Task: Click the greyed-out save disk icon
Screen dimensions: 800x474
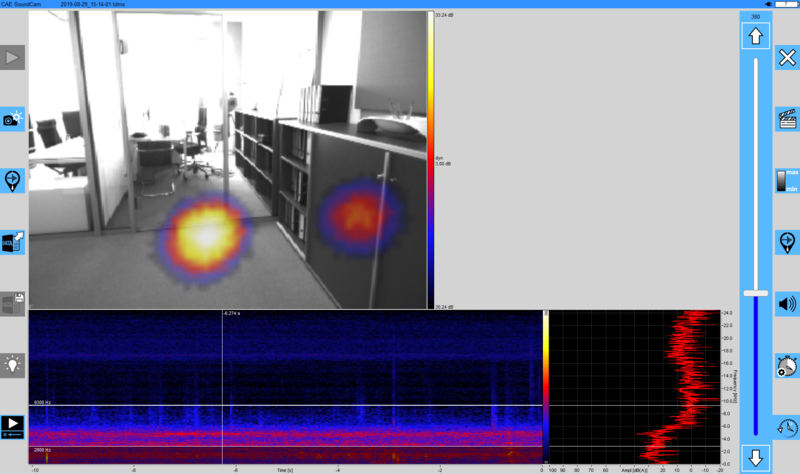Action: pos(12,303)
